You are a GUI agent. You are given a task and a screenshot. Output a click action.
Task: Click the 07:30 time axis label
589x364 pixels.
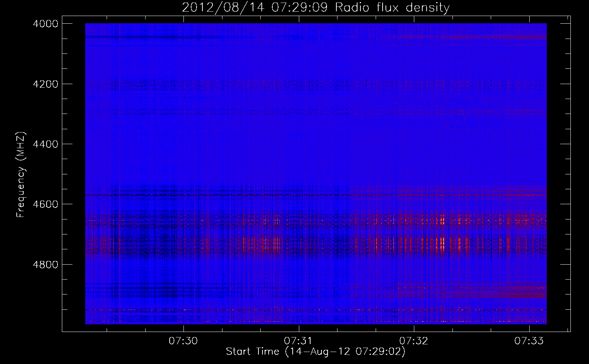tap(183, 341)
